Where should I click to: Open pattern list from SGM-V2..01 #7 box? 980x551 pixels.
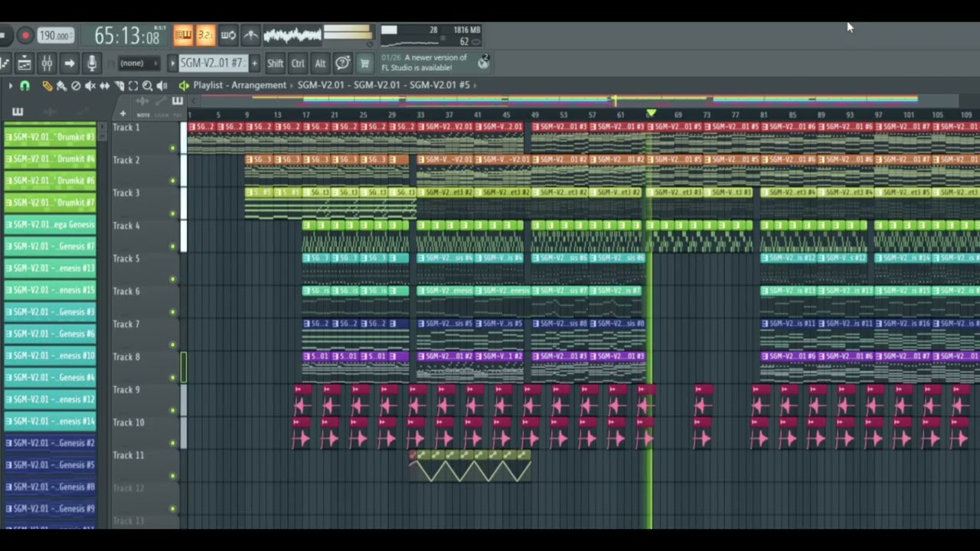click(212, 64)
